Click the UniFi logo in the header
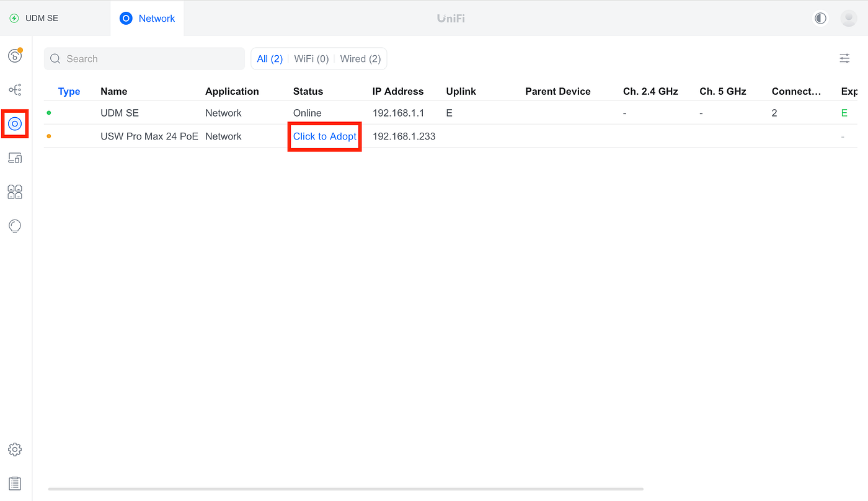Image resolution: width=868 pixels, height=501 pixels. click(451, 19)
